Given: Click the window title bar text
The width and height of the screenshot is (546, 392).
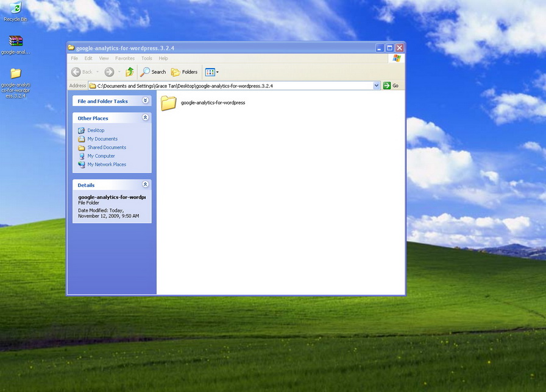Looking at the screenshot, I should pyautogui.click(x=126, y=48).
